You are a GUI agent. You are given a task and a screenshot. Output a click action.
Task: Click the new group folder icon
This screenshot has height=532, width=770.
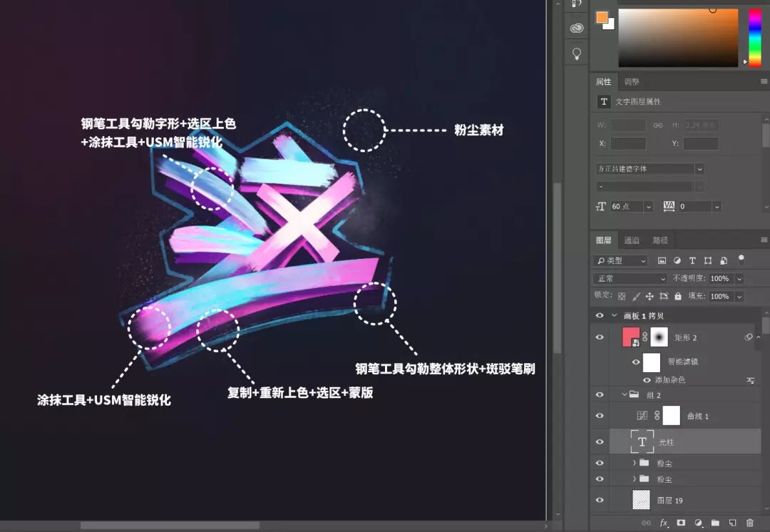(x=715, y=523)
